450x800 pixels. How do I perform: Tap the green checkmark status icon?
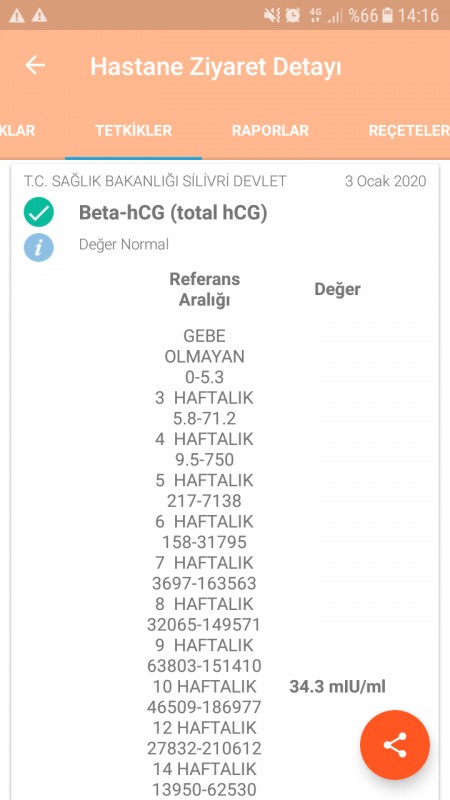(39, 213)
